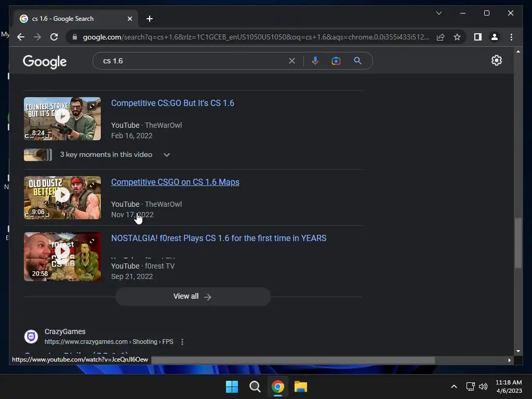This screenshot has width=532, height=399.
Task: Show hidden system tray icons
Action: (454, 387)
